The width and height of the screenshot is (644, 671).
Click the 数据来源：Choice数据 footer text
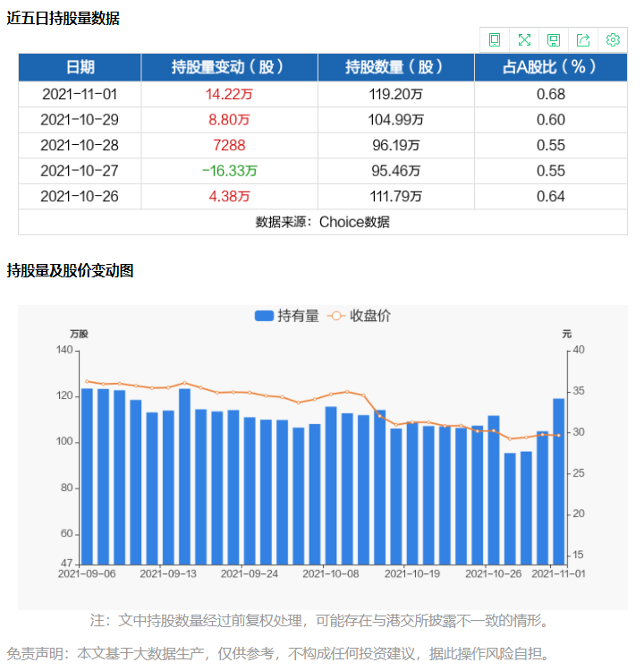click(323, 222)
